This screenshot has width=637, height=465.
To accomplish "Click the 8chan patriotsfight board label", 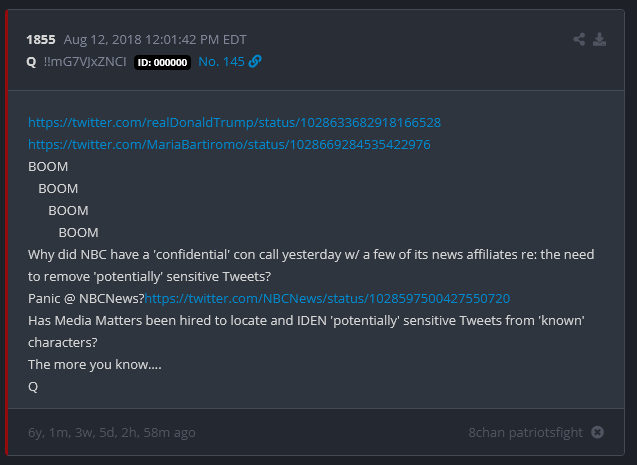I will click(x=525, y=432).
